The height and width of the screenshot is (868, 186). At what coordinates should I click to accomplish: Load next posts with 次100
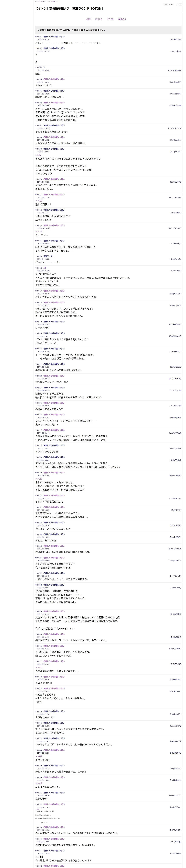tap(110, 20)
